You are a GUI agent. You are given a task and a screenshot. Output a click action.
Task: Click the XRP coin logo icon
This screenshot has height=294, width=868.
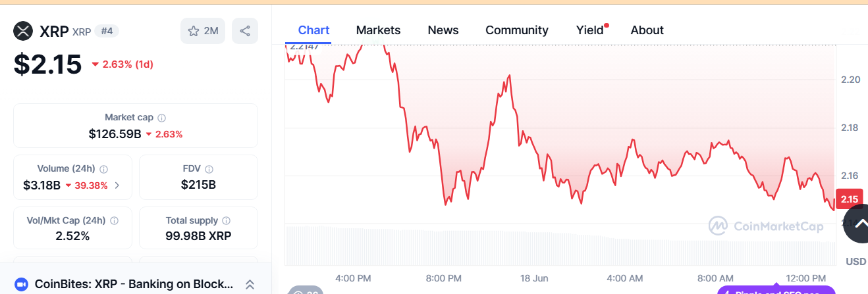pyautogui.click(x=24, y=31)
